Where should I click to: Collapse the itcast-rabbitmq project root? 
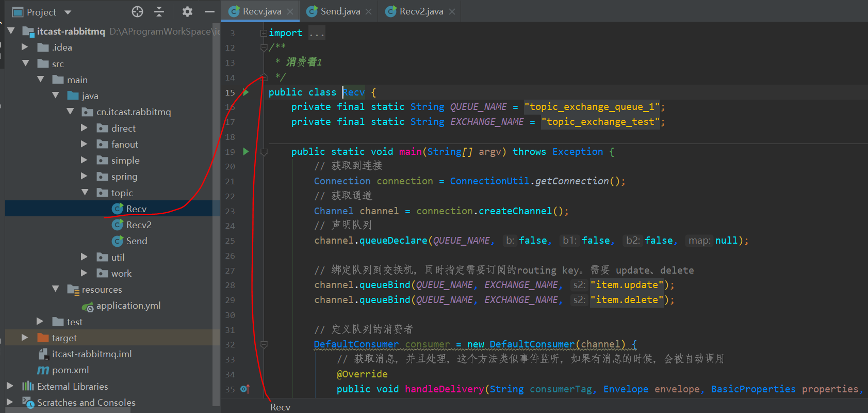11,31
